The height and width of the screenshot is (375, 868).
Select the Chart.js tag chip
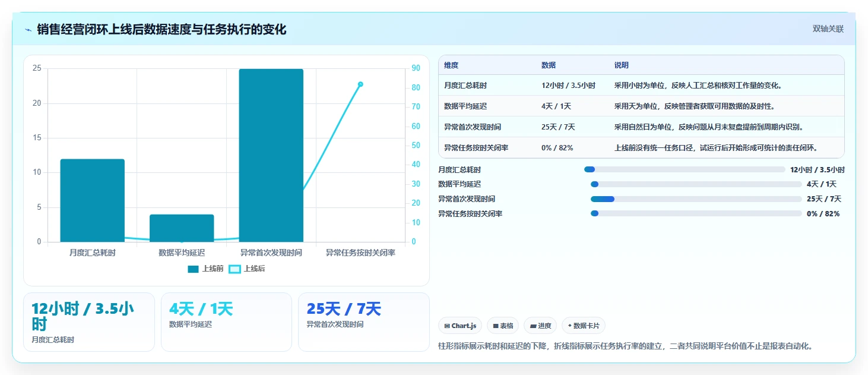[x=460, y=326]
